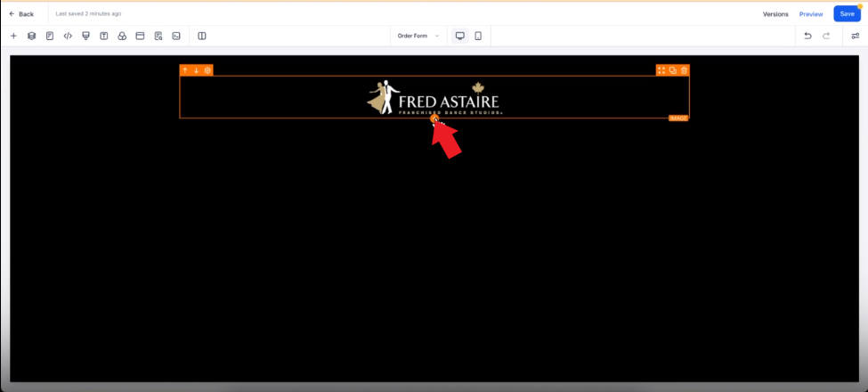This screenshot has width=868, height=392.
Task: Open the image element gear settings
Action: tap(207, 70)
